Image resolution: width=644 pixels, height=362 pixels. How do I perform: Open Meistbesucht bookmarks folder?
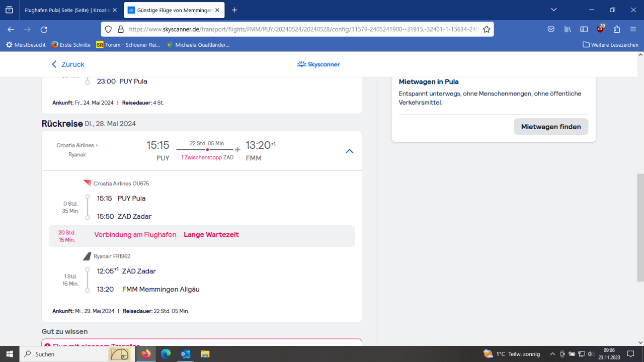26,45
